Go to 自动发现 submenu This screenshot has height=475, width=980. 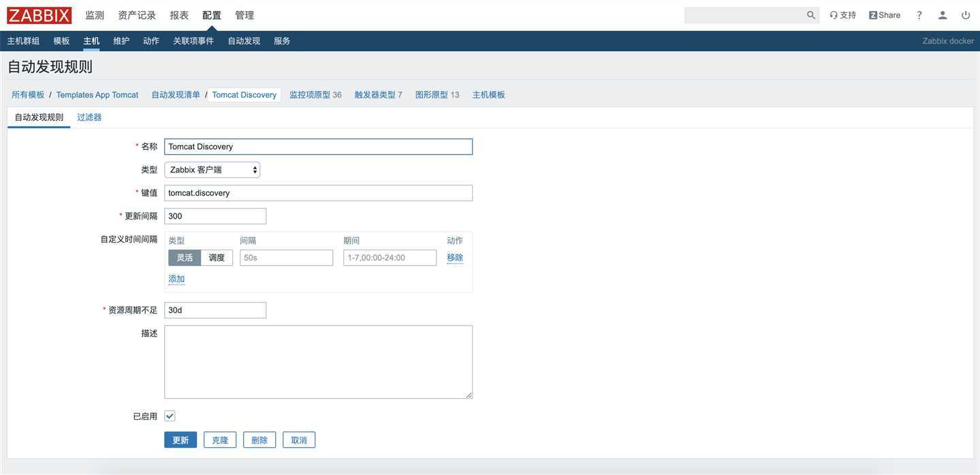(244, 41)
